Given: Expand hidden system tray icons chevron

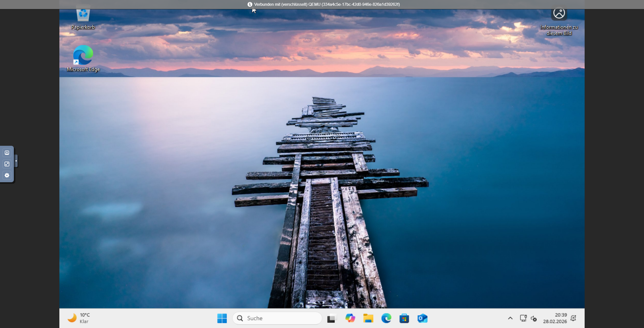Looking at the screenshot, I should 510,318.
